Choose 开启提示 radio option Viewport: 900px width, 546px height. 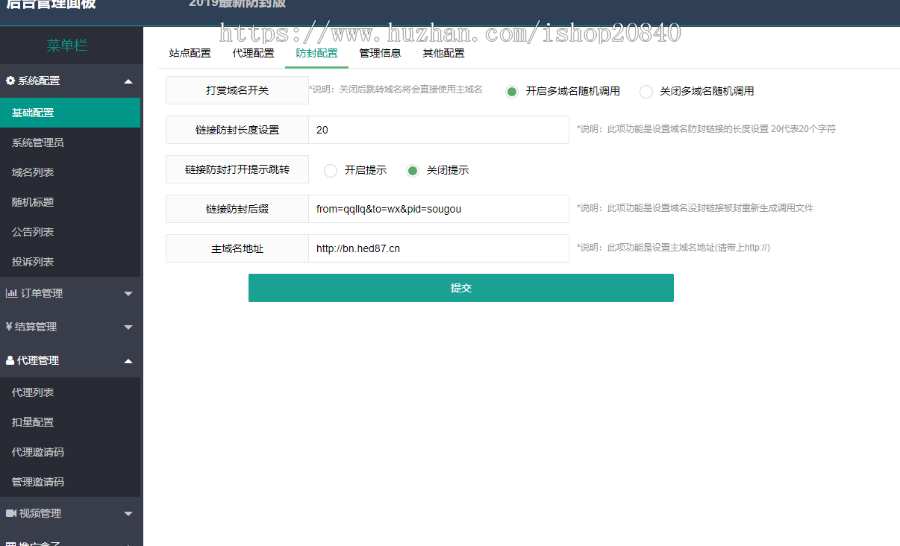click(330, 171)
